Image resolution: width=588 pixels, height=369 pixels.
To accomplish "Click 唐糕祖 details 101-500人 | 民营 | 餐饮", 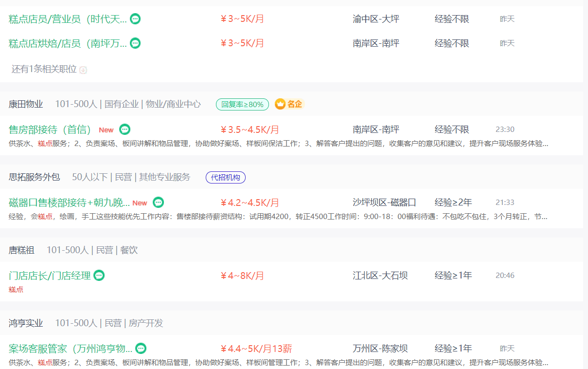I will (92, 250).
